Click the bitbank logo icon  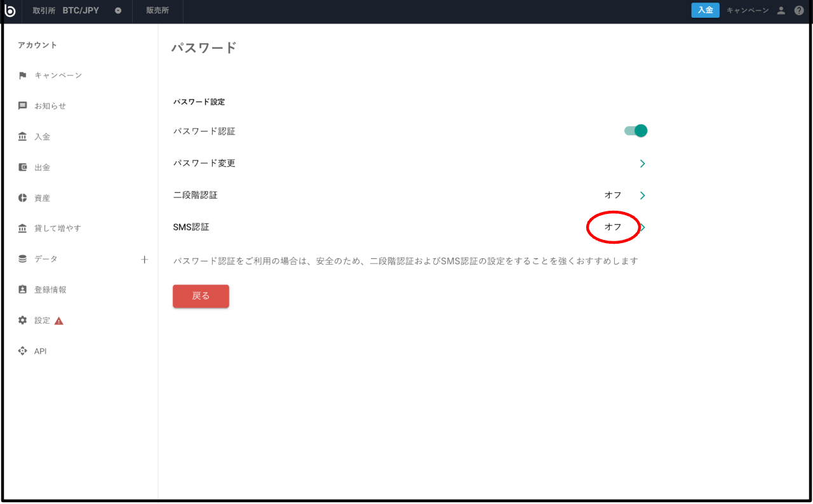[x=10, y=11]
